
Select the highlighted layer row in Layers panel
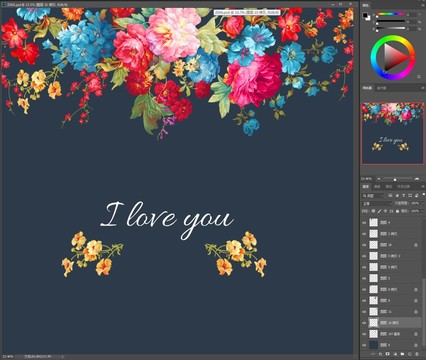[391, 323]
